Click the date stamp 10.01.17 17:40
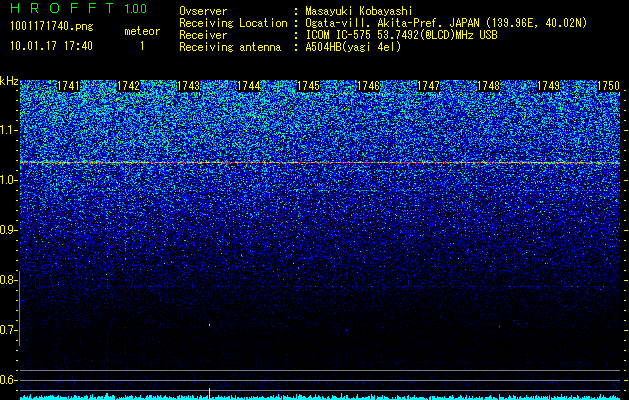 [51, 46]
